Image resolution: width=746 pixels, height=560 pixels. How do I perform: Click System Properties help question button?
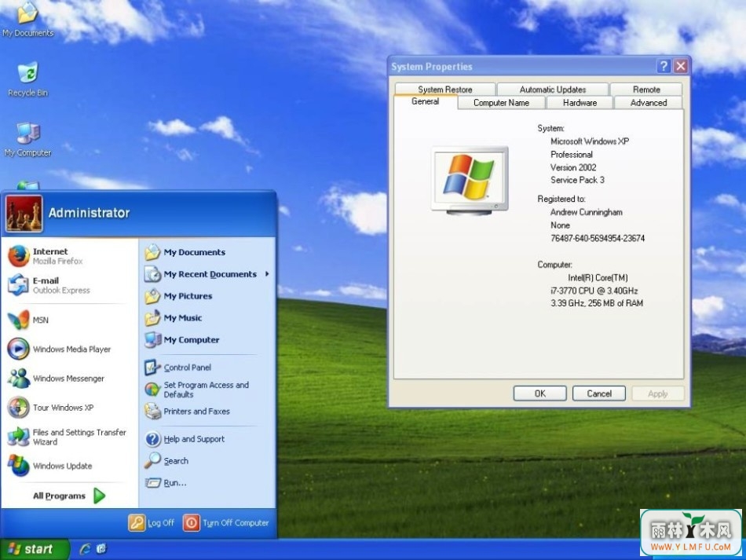pos(664,66)
